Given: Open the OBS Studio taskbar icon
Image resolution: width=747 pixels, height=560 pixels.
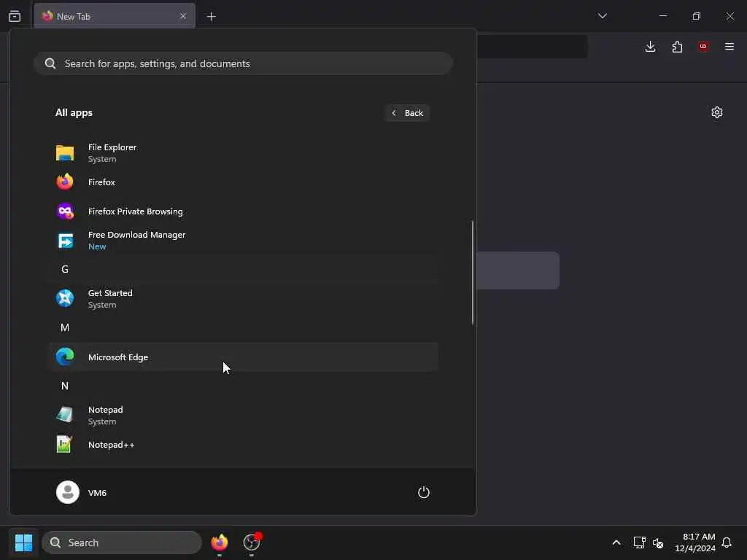Looking at the screenshot, I should click(x=252, y=542).
